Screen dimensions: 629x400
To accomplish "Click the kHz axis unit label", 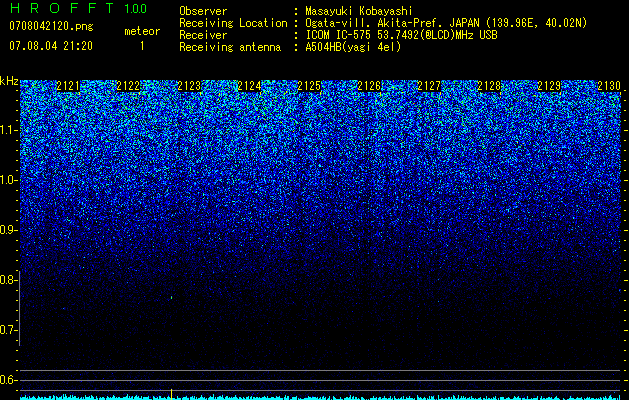I will coord(9,81).
